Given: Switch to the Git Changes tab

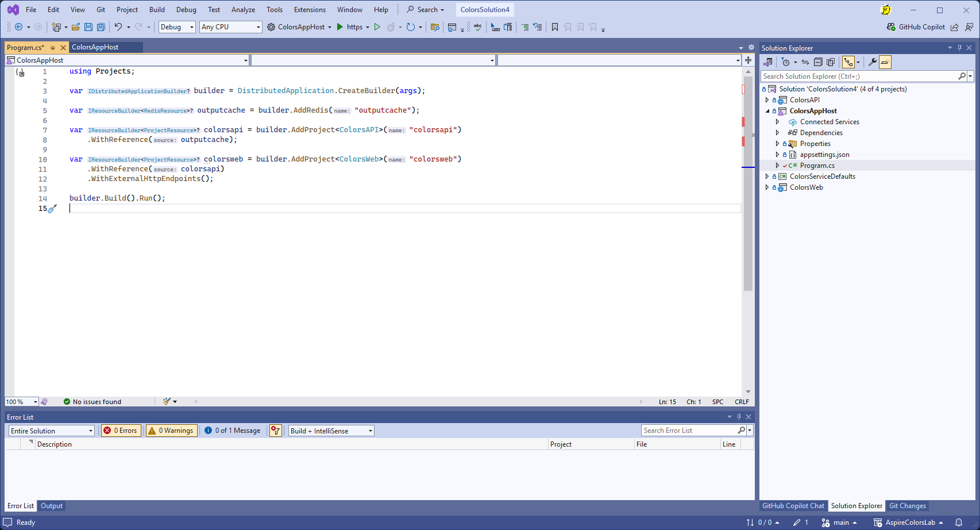Looking at the screenshot, I should (907, 506).
